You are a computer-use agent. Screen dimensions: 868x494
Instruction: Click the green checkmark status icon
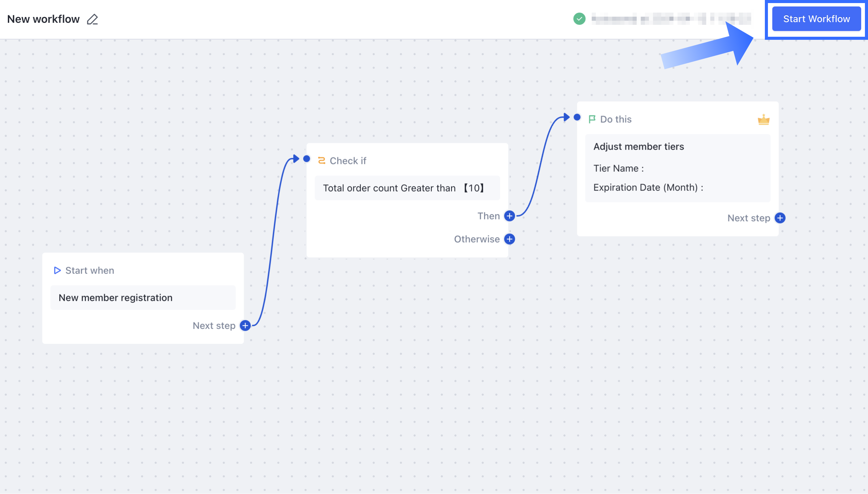(x=579, y=19)
